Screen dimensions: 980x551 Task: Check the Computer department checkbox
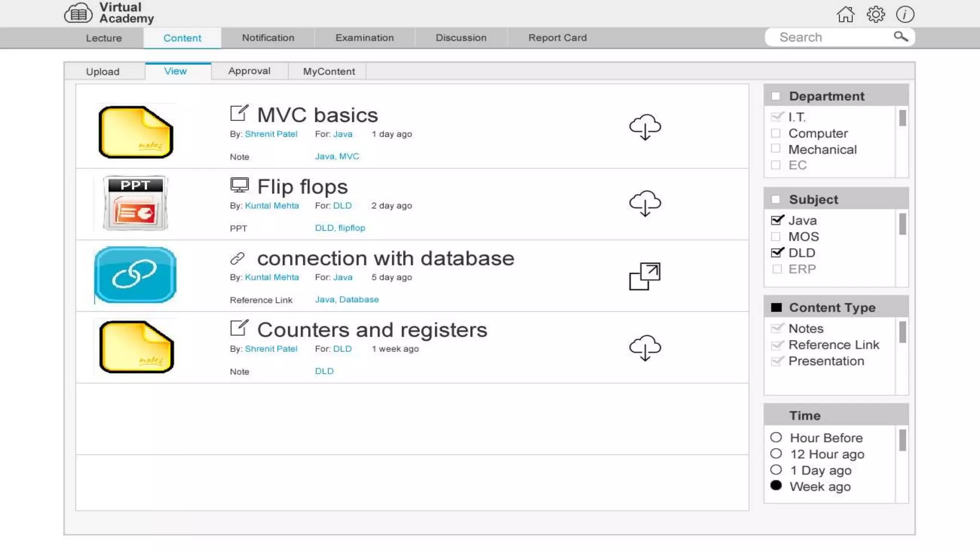point(776,133)
